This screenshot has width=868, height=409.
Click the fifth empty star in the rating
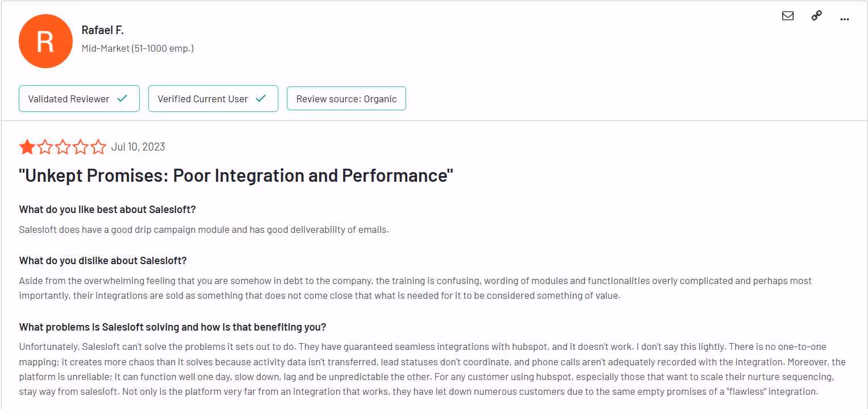tap(99, 147)
